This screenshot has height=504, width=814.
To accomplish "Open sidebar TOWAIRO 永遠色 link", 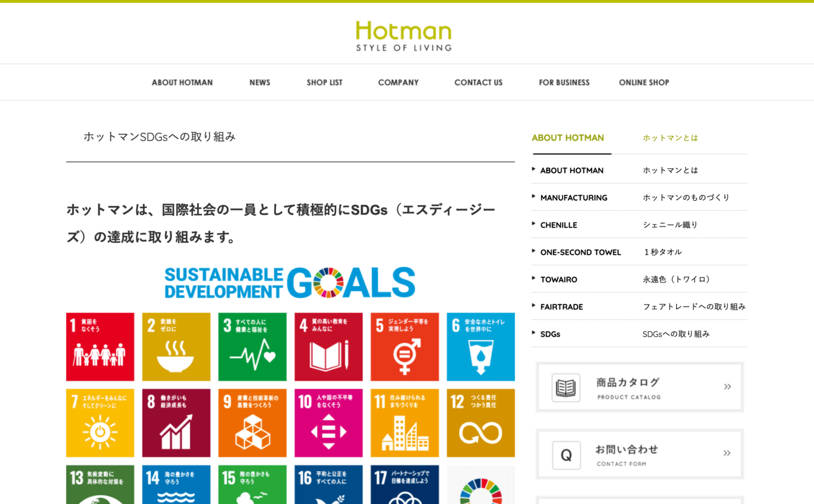I will click(x=639, y=279).
